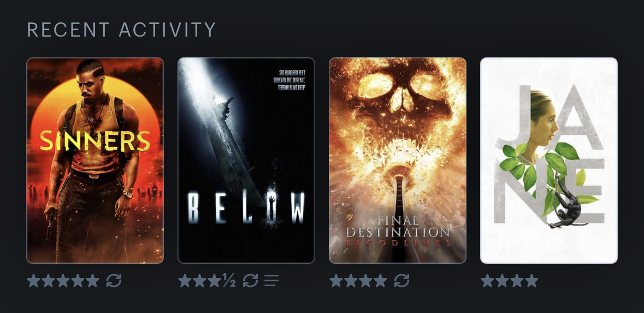
Task: Open the review lines icon under Below
Action: [271, 281]
